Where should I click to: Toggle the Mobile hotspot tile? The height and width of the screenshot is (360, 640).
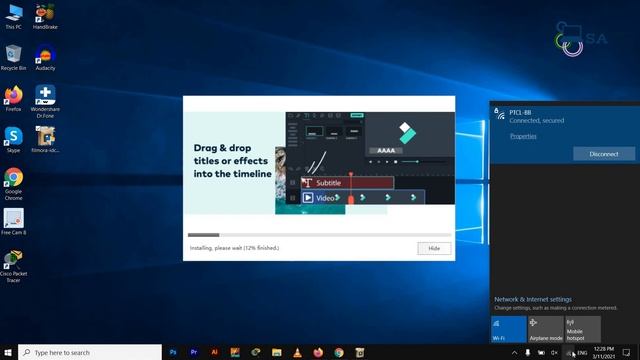coord(583,329)
